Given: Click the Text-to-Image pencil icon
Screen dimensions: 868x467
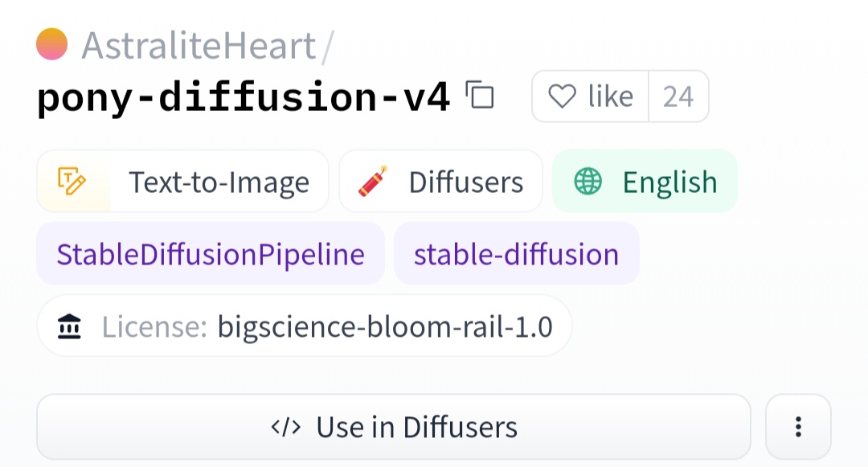Looking at the screenshot, I should (72, 182).
